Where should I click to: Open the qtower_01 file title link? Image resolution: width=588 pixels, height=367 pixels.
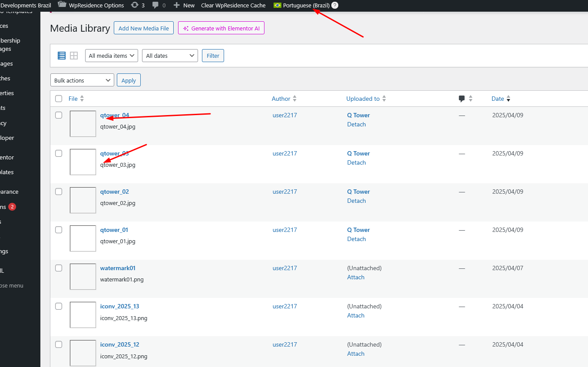pos(114,230)
